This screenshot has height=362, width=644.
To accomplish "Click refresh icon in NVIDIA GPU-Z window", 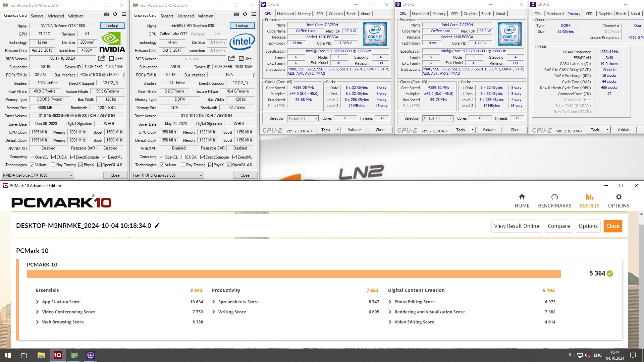I will 115,14.
